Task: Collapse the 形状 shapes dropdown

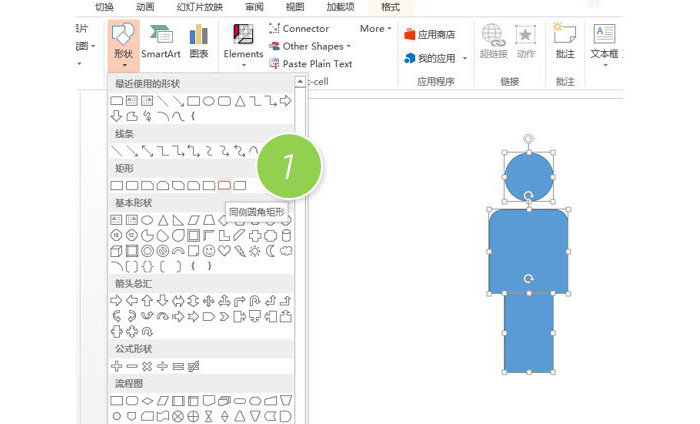Action: (x=123, y=45)
